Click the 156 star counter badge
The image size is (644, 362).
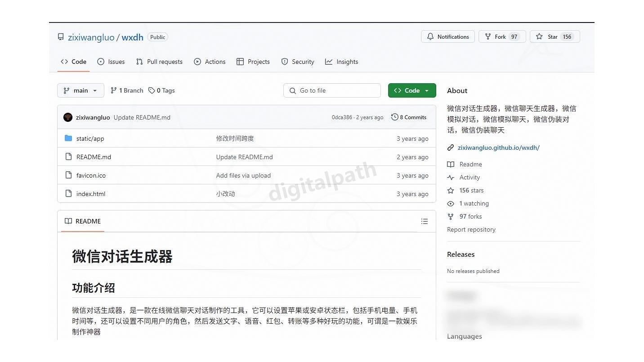567,37
